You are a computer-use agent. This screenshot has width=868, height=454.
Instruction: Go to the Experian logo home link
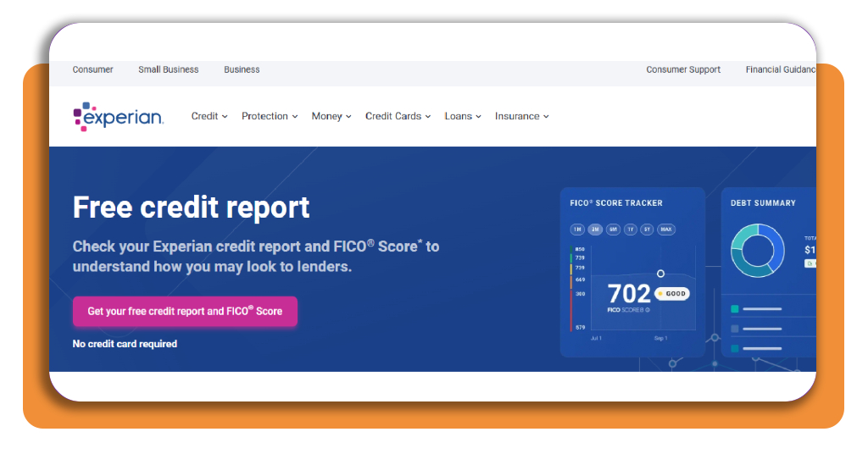pyautogui.click(x=119, y=117)
